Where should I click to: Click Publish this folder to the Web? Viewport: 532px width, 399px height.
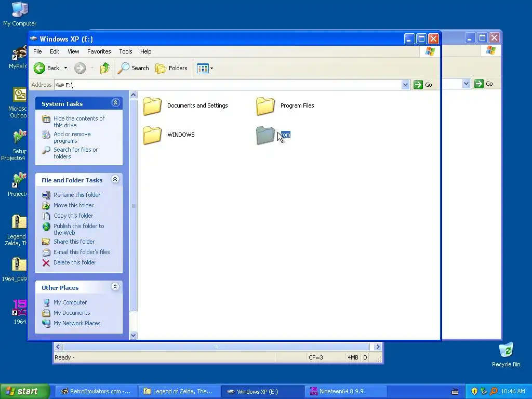point(79,229)
